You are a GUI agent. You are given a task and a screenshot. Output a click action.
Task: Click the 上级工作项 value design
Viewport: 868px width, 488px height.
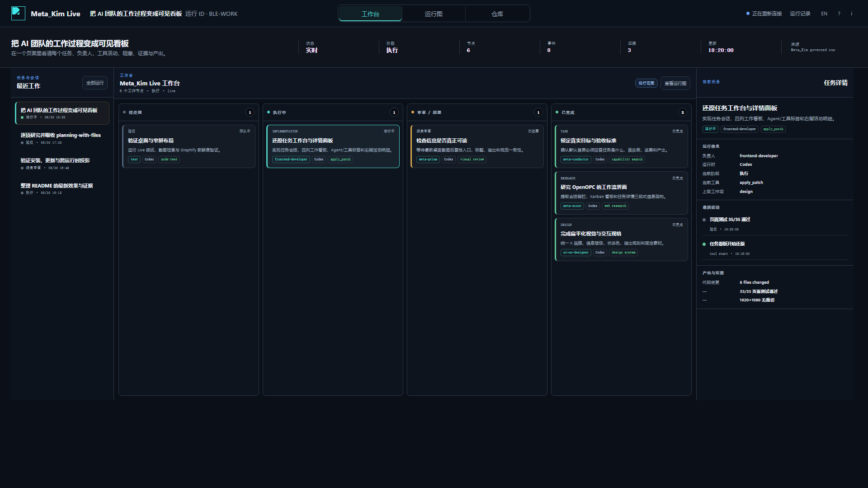(x=746, y=192)
